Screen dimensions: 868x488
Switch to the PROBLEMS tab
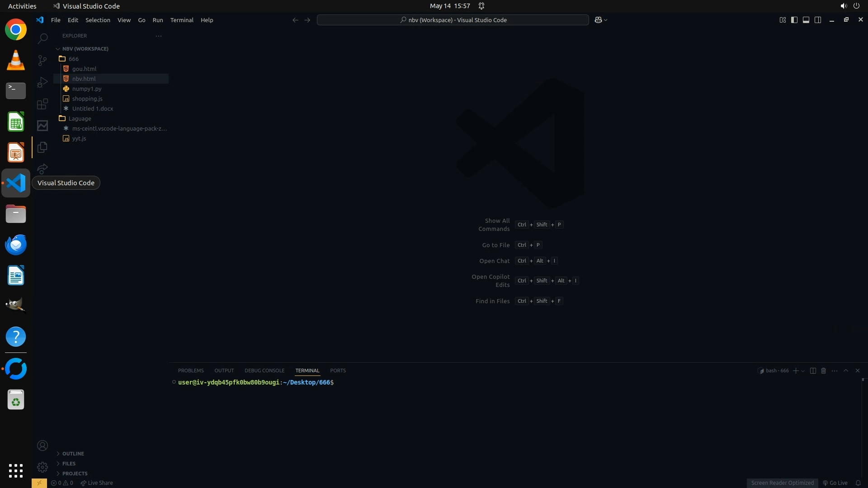click(191, 371)
